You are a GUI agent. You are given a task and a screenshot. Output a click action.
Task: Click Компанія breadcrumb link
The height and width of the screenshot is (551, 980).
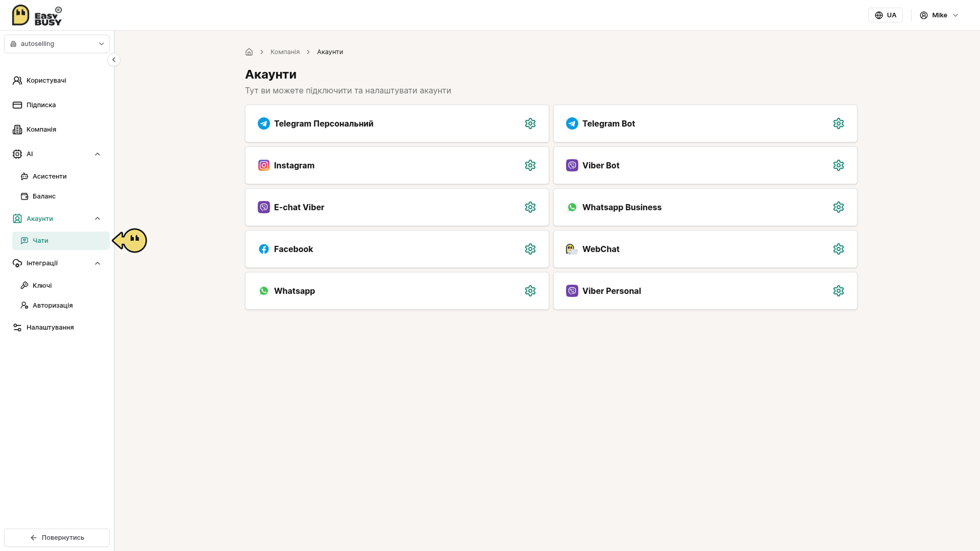click(x=285, y=52)
